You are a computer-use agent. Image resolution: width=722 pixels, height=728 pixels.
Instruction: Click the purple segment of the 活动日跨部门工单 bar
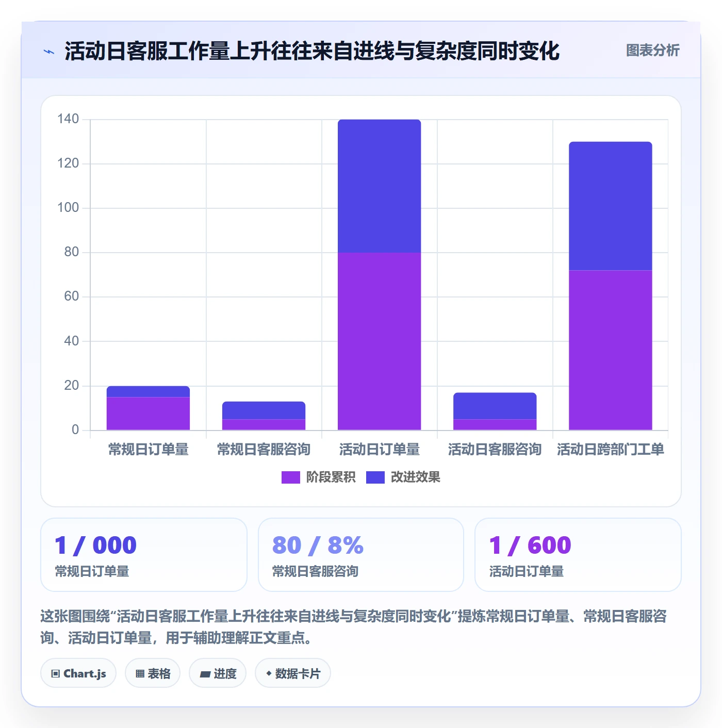coord(611,350)
